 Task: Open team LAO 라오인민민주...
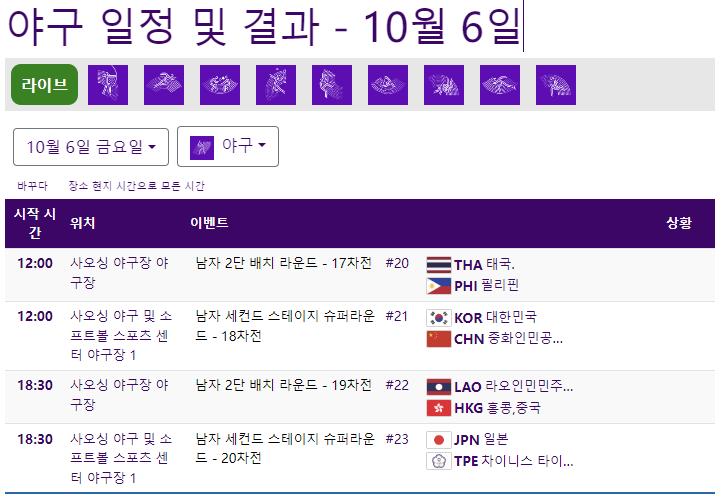pyautogui.click(x=514, y=386)
